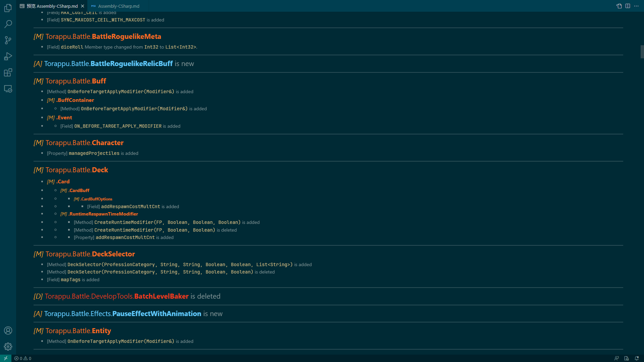Click the remote window status bar button
Screen dimensions: 644x362
[x=6, y=358]
